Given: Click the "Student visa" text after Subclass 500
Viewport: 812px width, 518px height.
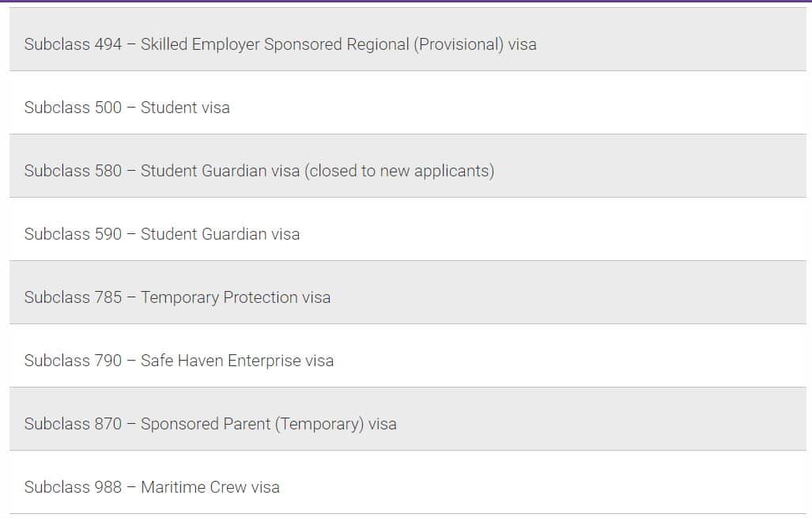Looking at the screenshot, I should click(x=185, y=108).
